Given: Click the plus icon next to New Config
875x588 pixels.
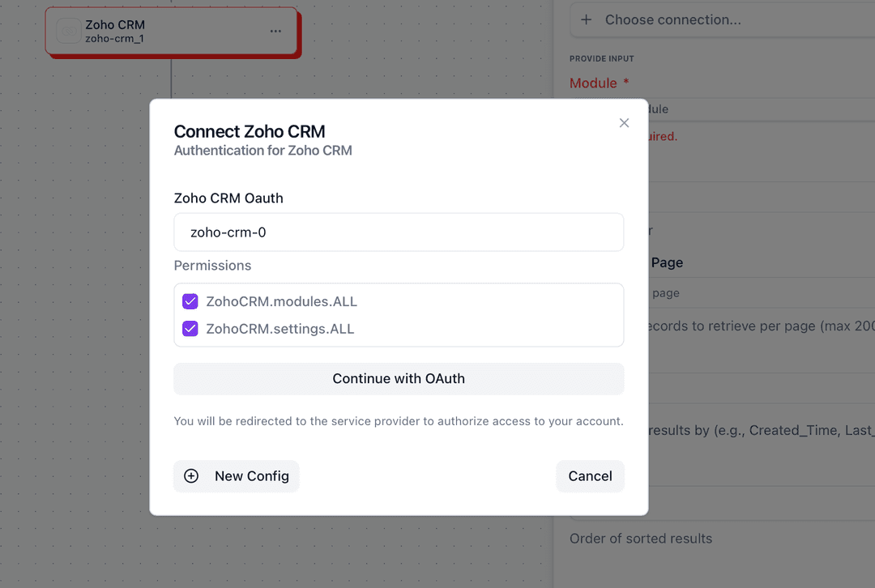Looking at the screenshot, I should coord(191,476).
